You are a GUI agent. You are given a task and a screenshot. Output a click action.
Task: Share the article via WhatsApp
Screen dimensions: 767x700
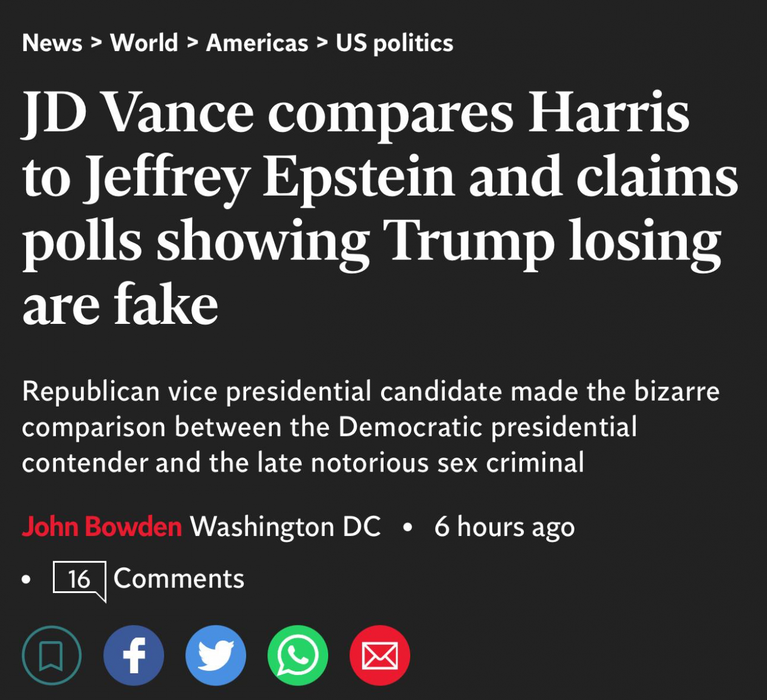coord(298,656)
